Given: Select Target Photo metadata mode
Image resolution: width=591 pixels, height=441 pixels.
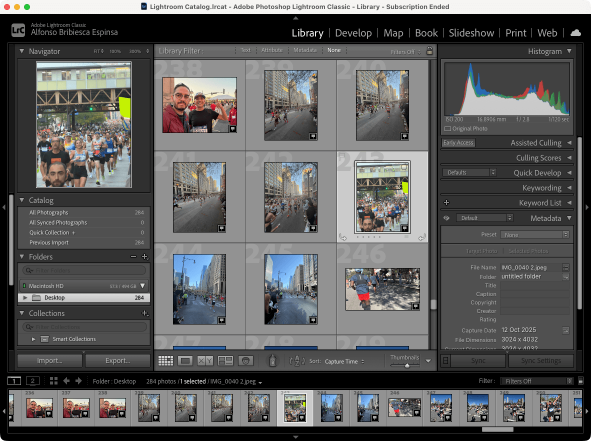Looking at the screenshot, I should coord(481,251).
